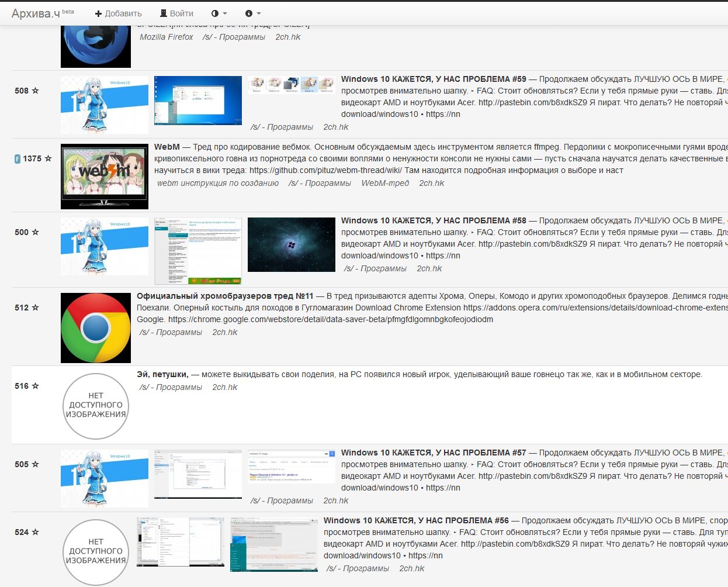
Task: Select /s/ - Программы tag under #59 thread
Action: [282, 127]
